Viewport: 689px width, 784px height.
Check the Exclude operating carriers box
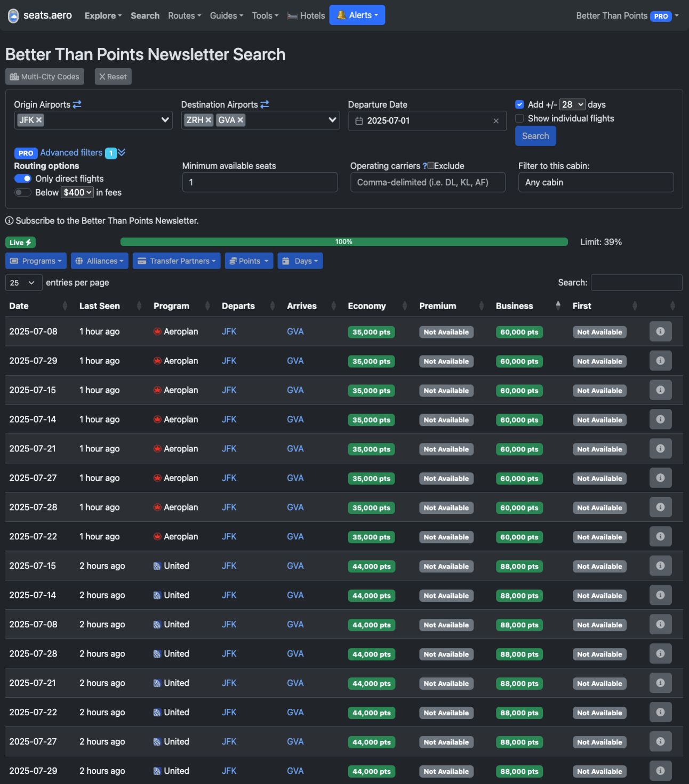pos(431,166)
